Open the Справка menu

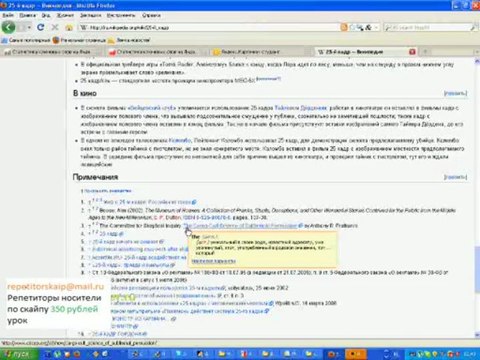(151, 15)
